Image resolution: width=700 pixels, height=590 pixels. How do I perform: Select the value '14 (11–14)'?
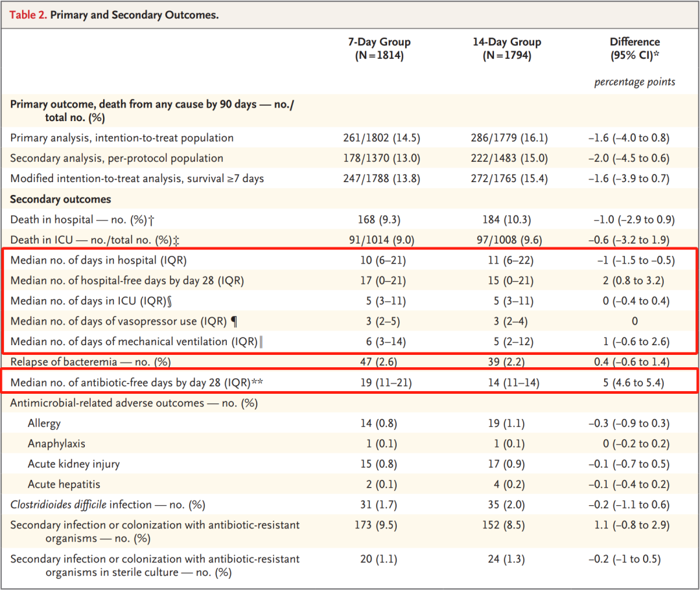pos(513,383)
